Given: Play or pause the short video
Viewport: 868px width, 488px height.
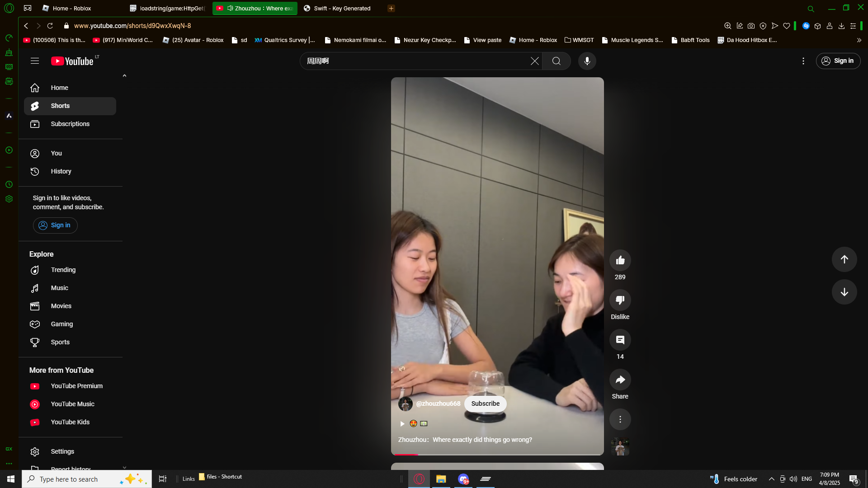Looking at the screenshot, I should click(402, 423).
